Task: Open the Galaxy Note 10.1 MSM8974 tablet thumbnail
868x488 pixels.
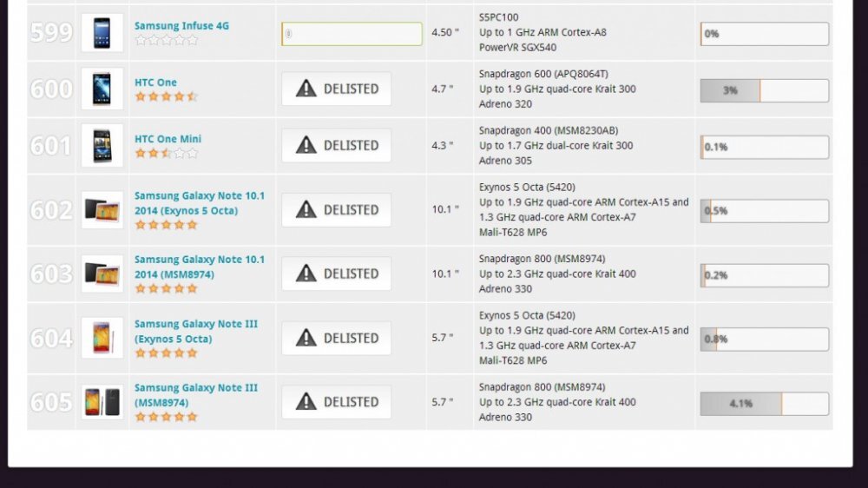Action: (x=102, y=274)
